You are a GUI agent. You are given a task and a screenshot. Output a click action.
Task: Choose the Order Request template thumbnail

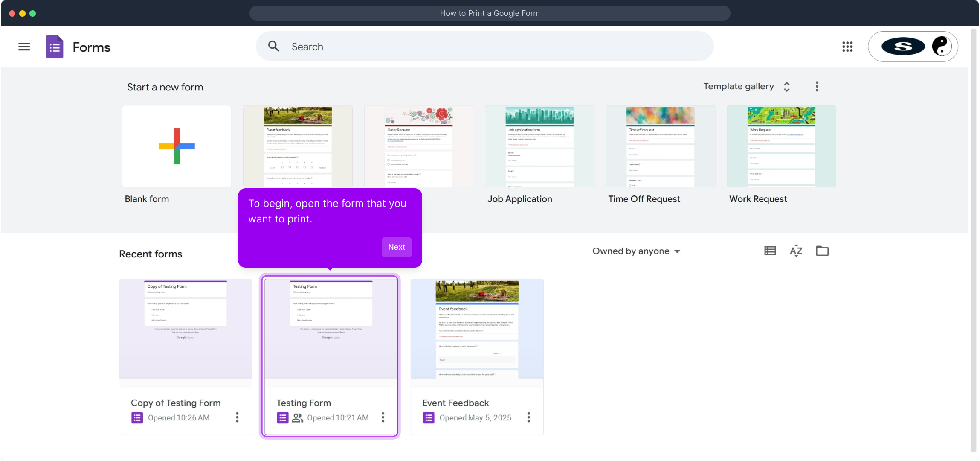[419, 146]
